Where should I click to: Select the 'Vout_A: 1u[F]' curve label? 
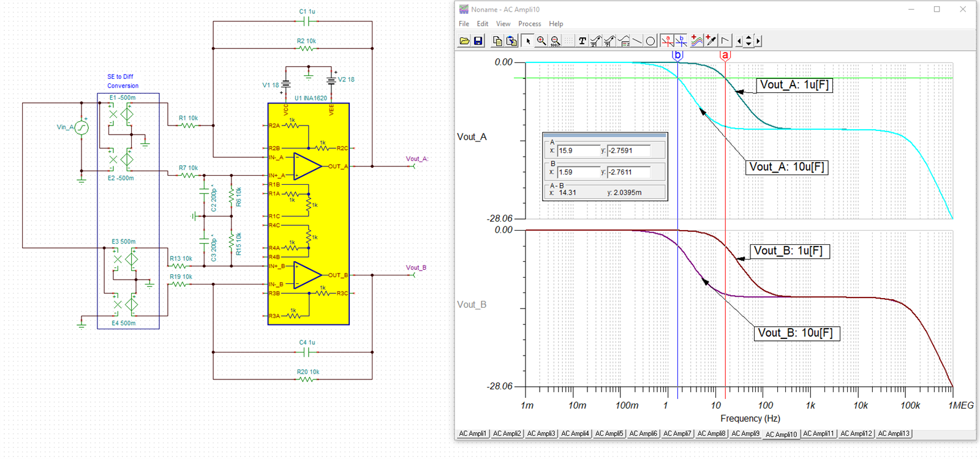794,85
